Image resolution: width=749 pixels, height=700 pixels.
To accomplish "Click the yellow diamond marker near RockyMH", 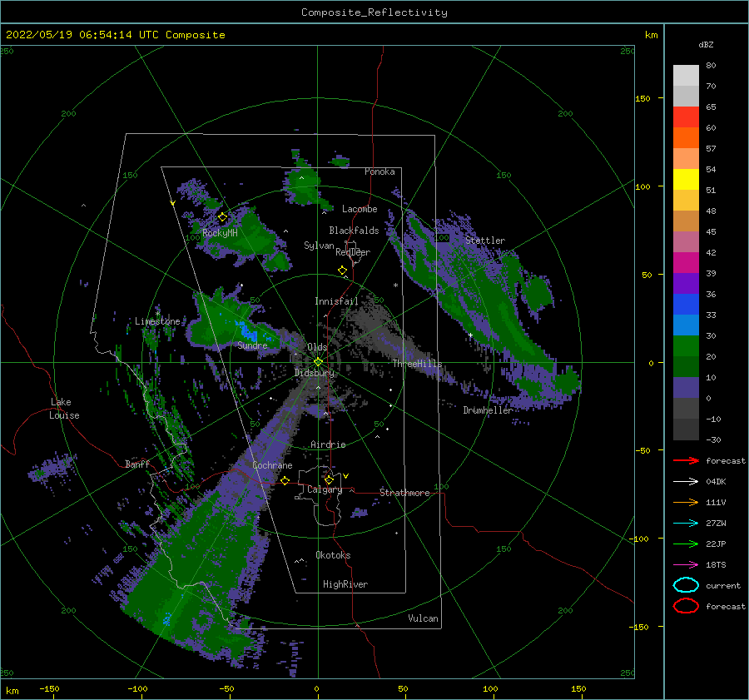I will coord(222,217).
